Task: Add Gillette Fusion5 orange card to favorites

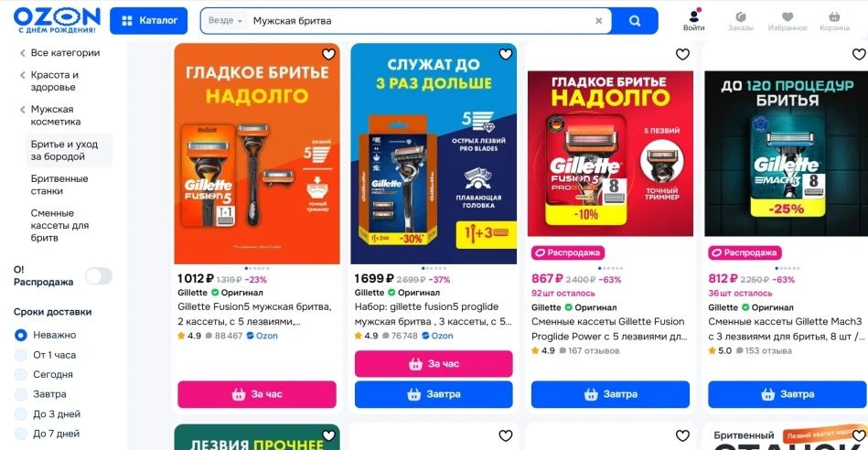Action: coord(329,54)
